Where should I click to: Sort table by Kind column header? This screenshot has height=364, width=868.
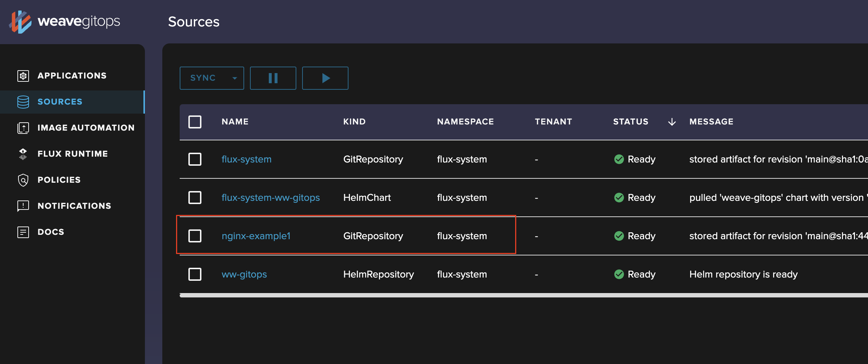(354, 122)
